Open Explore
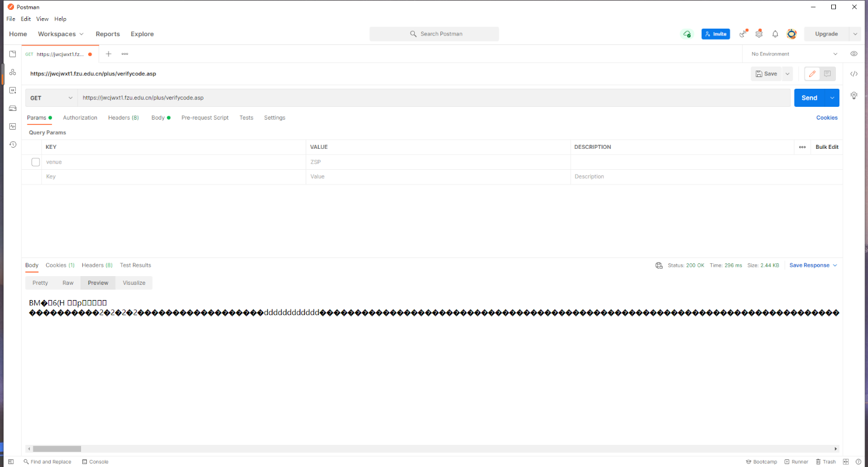 [x=142, y=34]
